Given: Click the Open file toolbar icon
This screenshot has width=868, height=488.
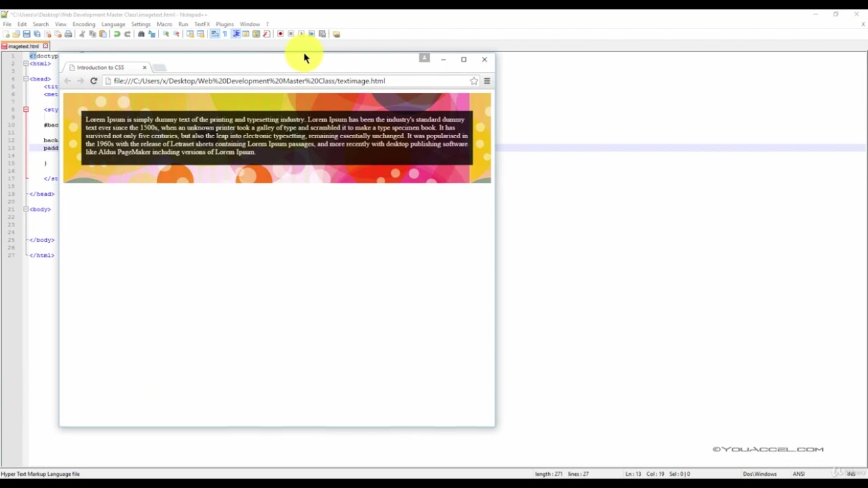Looking at the screenshot, I should pos(16,34).
